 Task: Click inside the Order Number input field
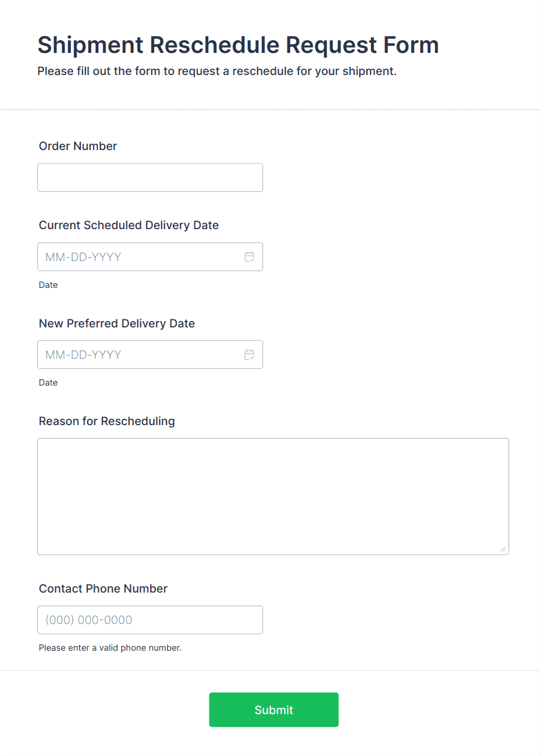coord(150,177)
